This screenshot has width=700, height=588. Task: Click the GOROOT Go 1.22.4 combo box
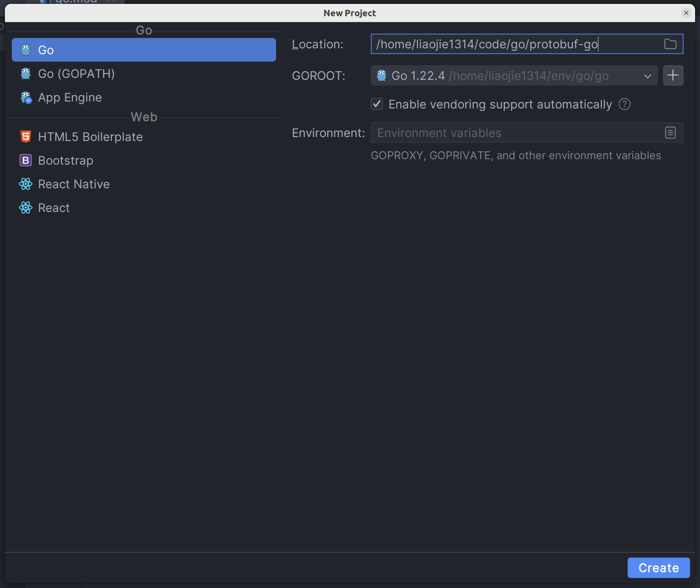pos(514,75)
